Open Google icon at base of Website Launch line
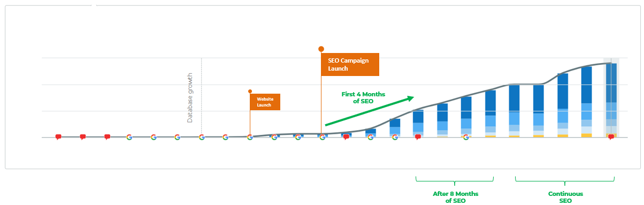 (250, 137)
